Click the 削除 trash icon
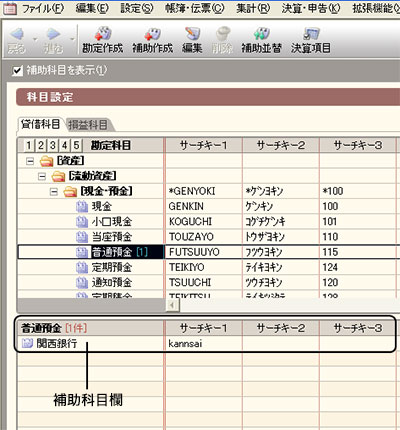The width and height of the screenshot is (400, 430). tap(222, 41)
